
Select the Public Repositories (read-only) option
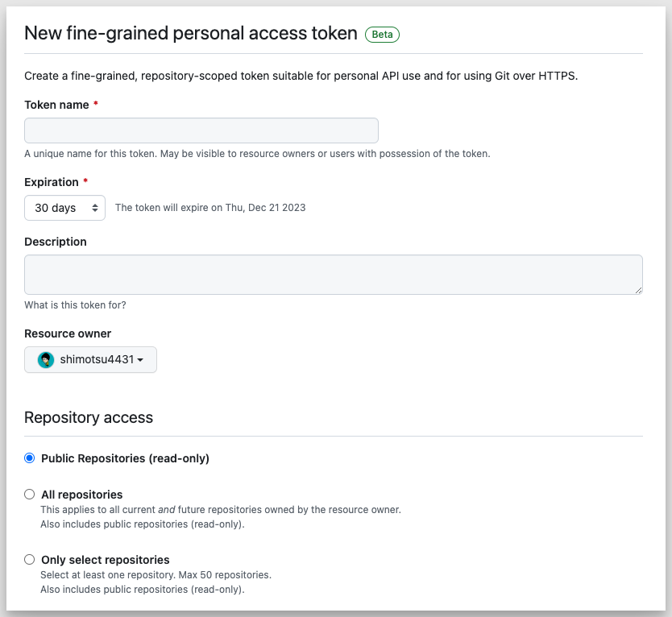[30, 457]
